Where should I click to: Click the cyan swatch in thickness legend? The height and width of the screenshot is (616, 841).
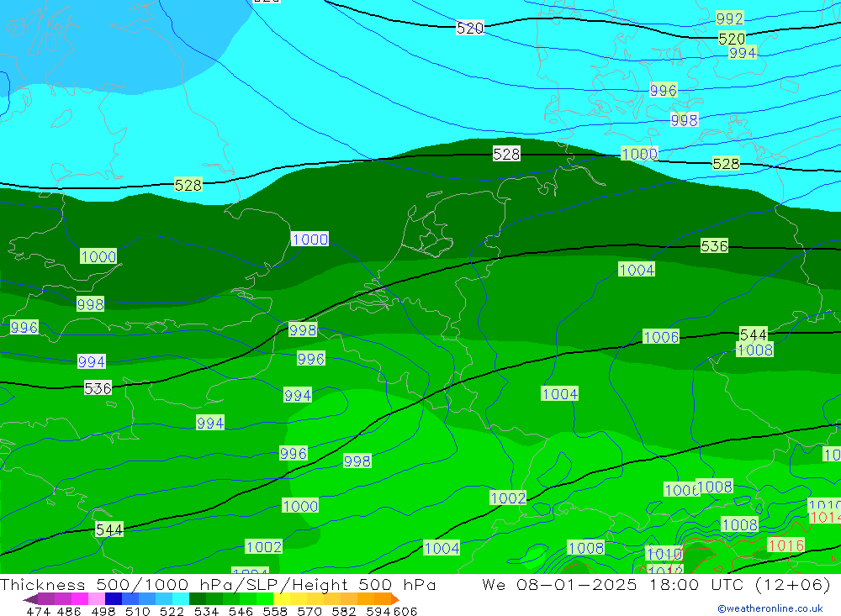coord(181,599)
